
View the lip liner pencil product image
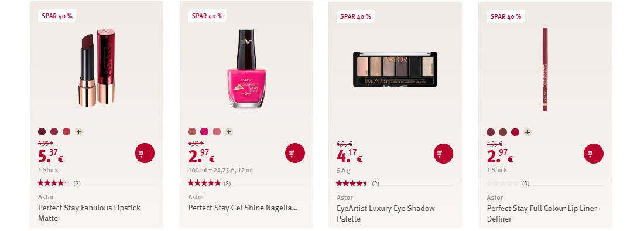click(545, 69)
